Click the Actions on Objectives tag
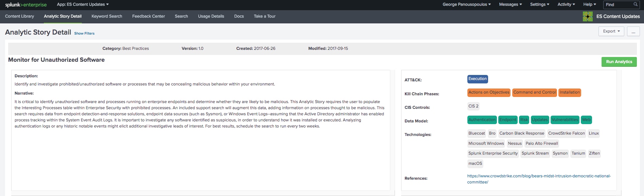 click(489, 93)
